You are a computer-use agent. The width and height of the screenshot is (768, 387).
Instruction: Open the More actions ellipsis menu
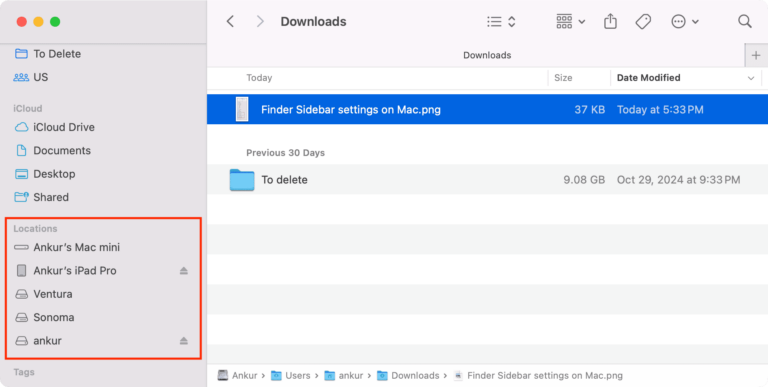click(684, 22)
